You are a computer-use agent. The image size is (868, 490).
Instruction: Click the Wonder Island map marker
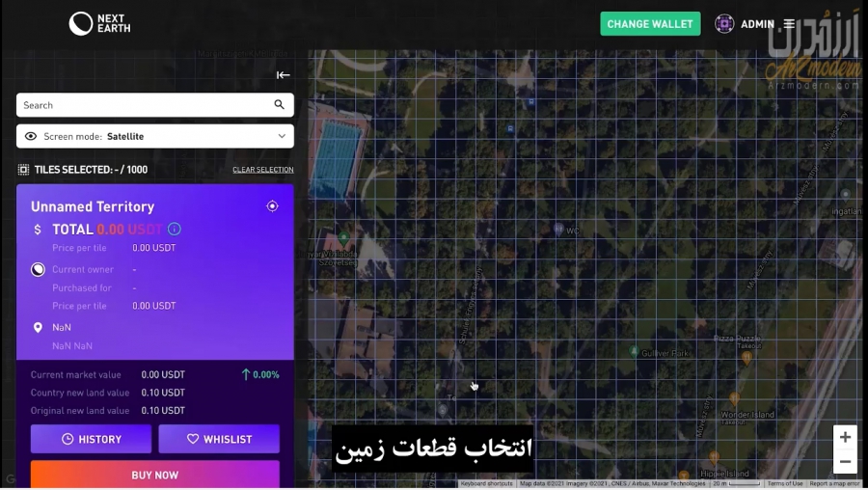[734, 398]
